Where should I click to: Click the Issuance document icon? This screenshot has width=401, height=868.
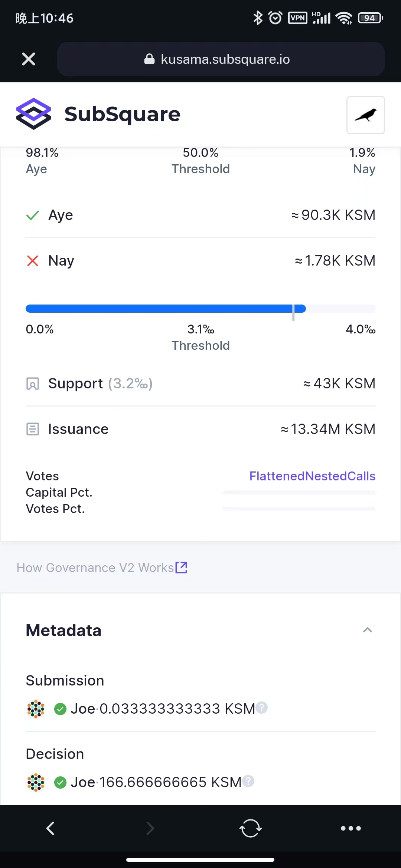33,429
